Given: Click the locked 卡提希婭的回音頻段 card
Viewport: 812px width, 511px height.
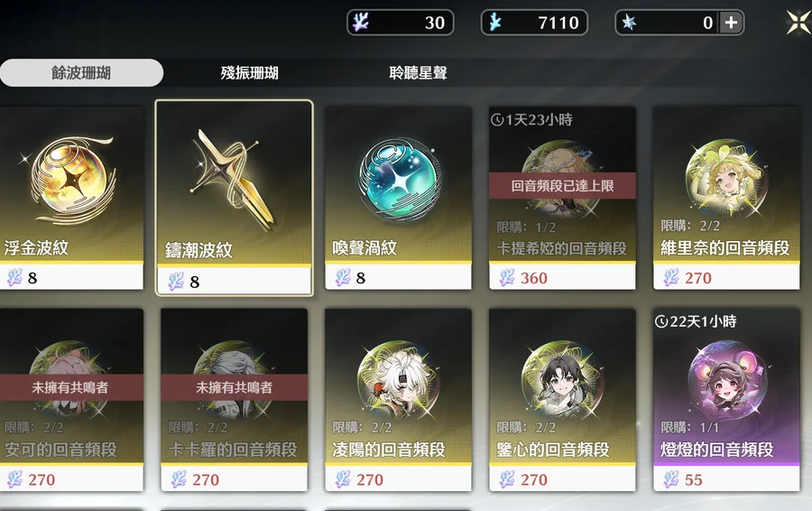Looking at the screenshot, I should [x=562, y=198].
